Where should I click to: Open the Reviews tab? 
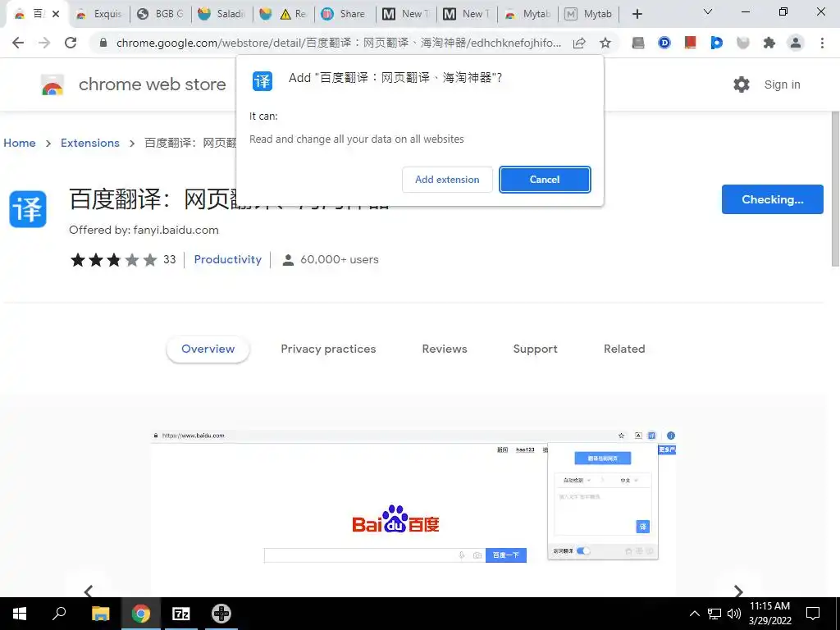[x=444, y=349]
